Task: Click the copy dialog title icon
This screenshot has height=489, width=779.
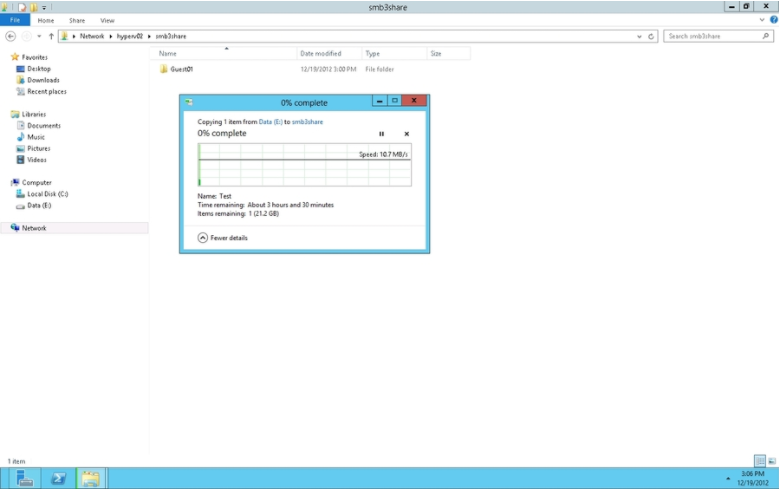Action: coord(189,102)
